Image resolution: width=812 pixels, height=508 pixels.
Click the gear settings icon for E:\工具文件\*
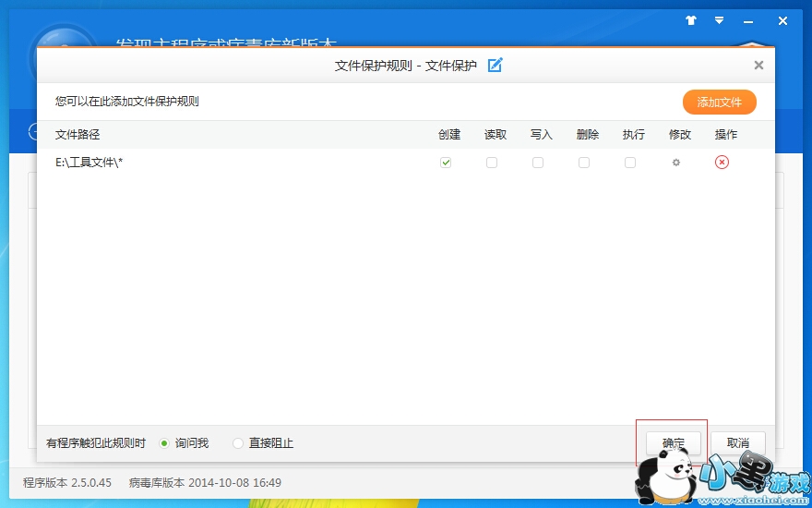click(675, 163)
